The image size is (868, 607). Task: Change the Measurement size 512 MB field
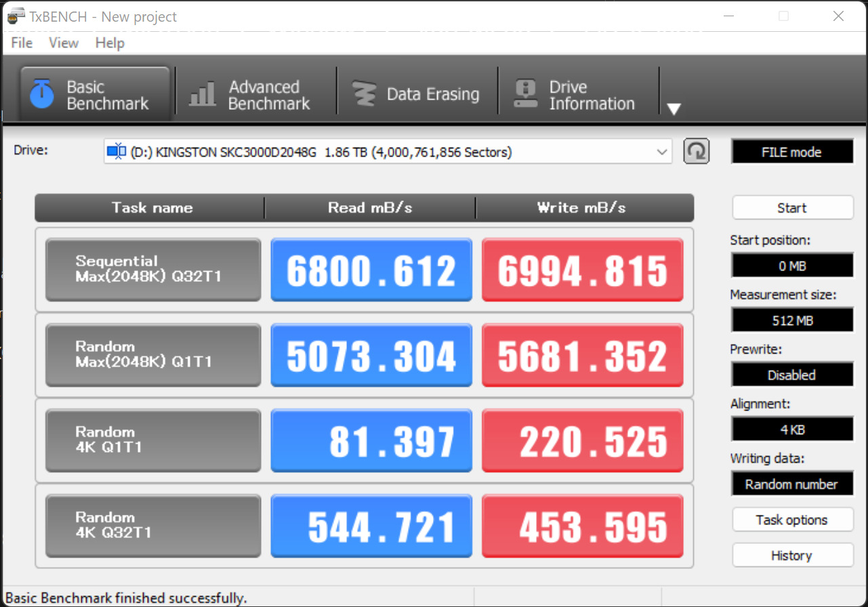pyautogui.click(x=792, y=320)
